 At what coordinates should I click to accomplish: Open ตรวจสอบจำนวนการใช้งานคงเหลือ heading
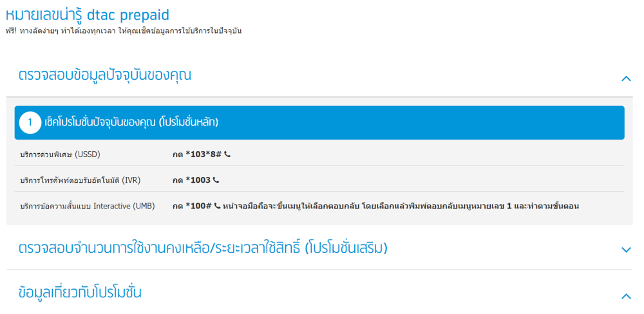203,248
